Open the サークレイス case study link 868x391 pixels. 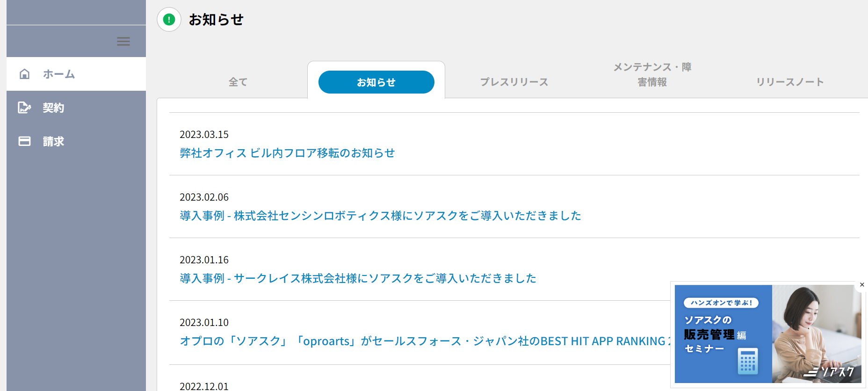(358, 279)
